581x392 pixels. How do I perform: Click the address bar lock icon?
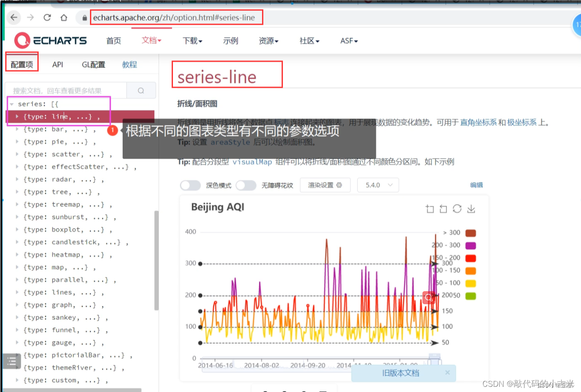84,18
